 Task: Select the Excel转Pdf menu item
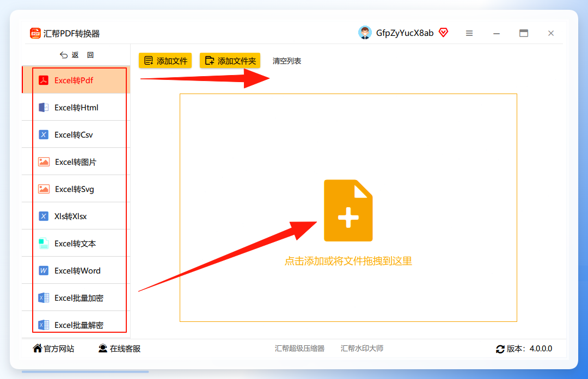click(x=76, y=80)
